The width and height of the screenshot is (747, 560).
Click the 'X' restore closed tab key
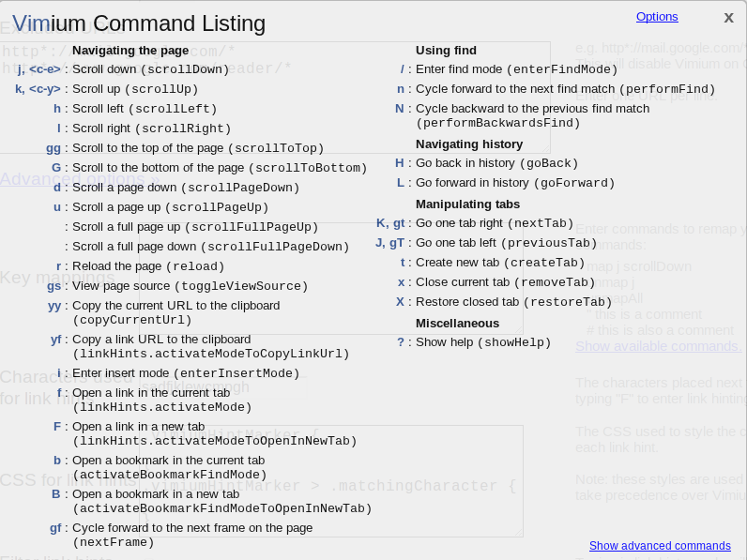(x=400, y=302)
